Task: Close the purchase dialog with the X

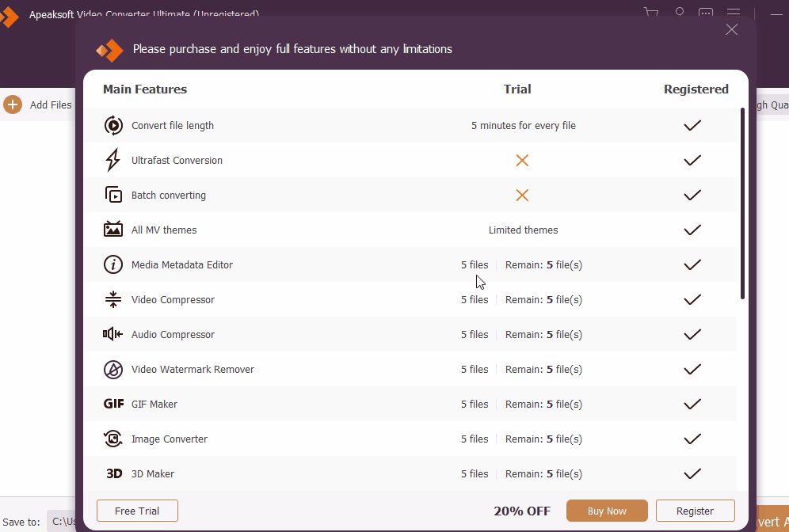Action: [x=732, y=29]
